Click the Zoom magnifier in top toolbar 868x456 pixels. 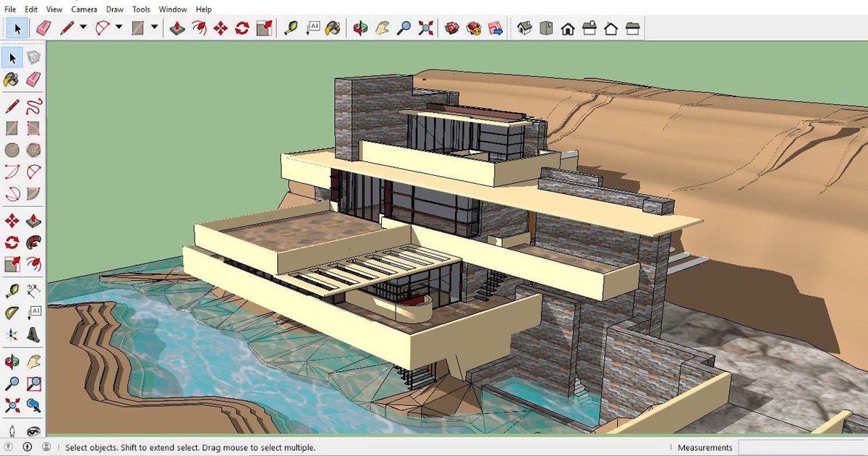[x=404, y=28]
